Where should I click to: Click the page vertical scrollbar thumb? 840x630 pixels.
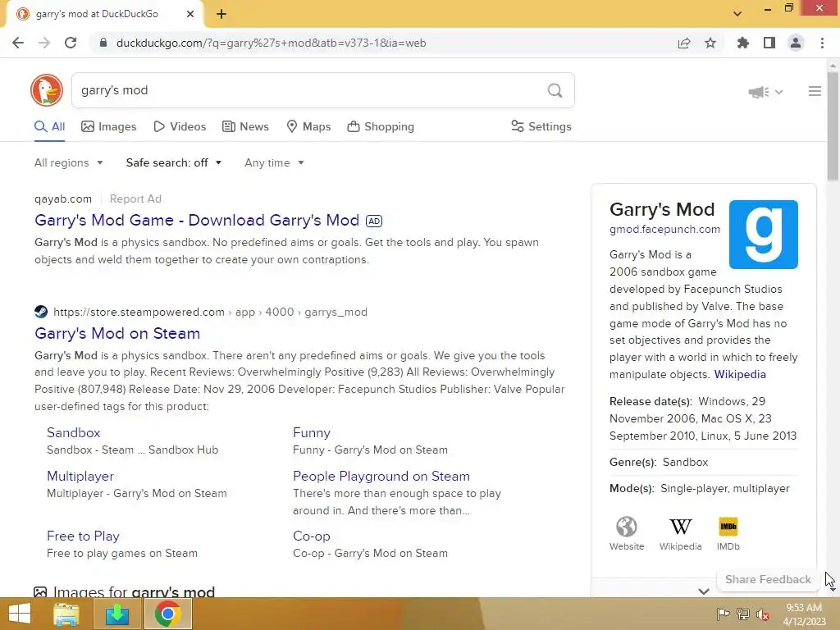[833, 126]
